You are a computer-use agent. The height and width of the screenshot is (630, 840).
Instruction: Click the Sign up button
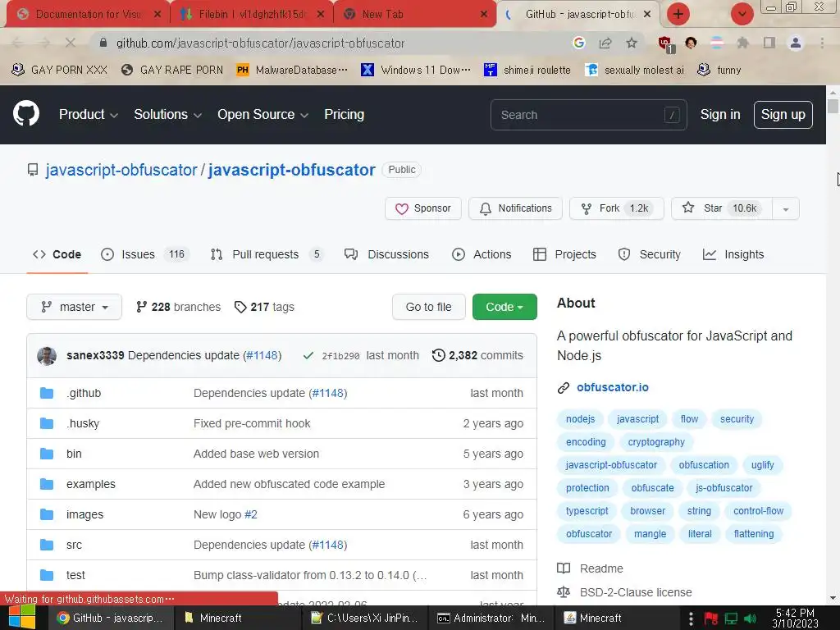pos(783,115)
